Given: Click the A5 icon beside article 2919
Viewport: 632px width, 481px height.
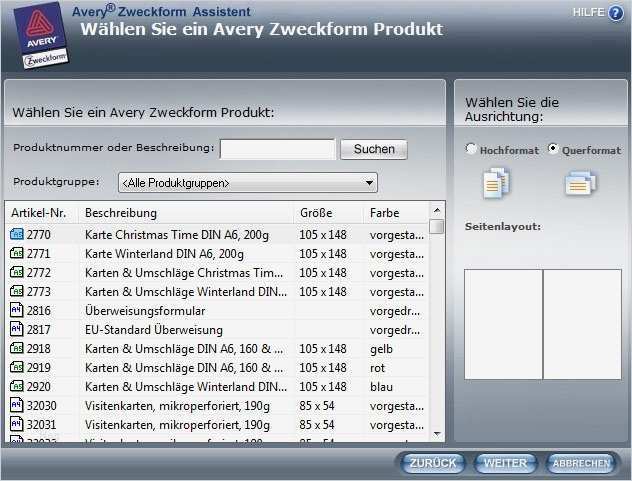Looking at the screenshot, I should (17, 367).
